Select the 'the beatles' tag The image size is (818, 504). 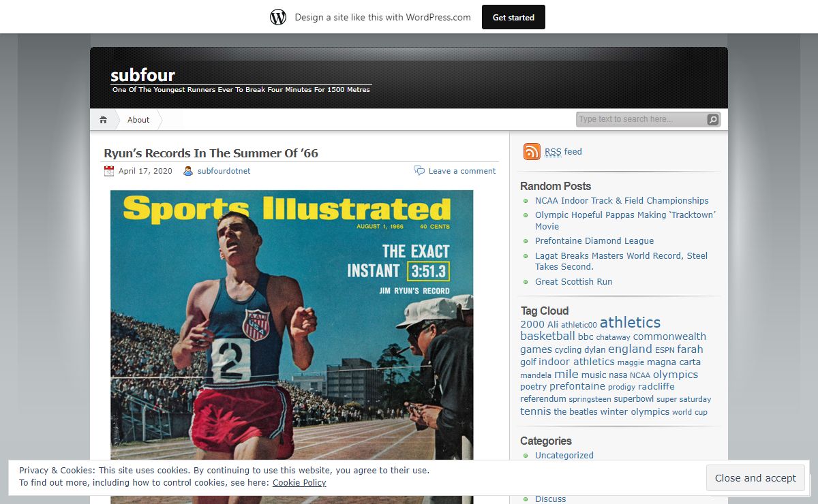coord(575,411)
